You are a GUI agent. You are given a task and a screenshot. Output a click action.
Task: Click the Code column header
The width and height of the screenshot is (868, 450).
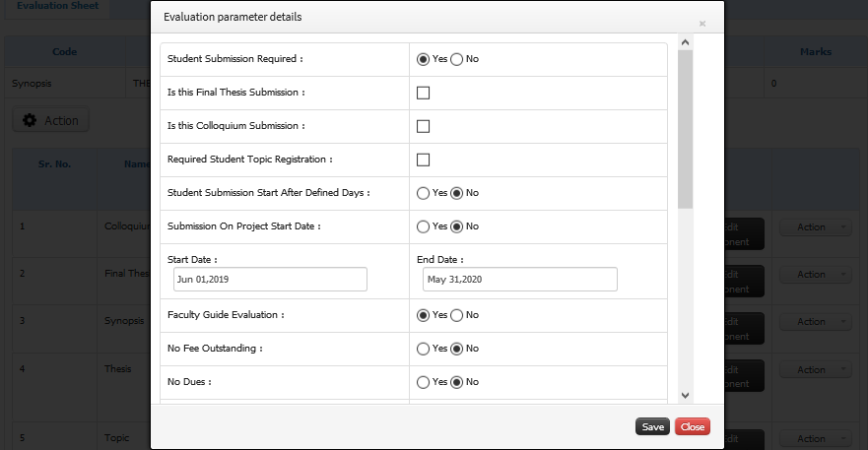pos(65,51)
